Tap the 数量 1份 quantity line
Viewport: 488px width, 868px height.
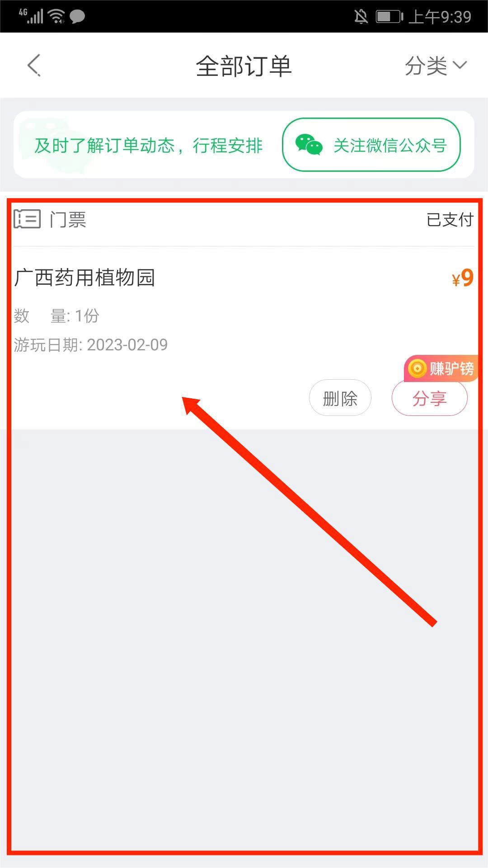tap(56, 316)
